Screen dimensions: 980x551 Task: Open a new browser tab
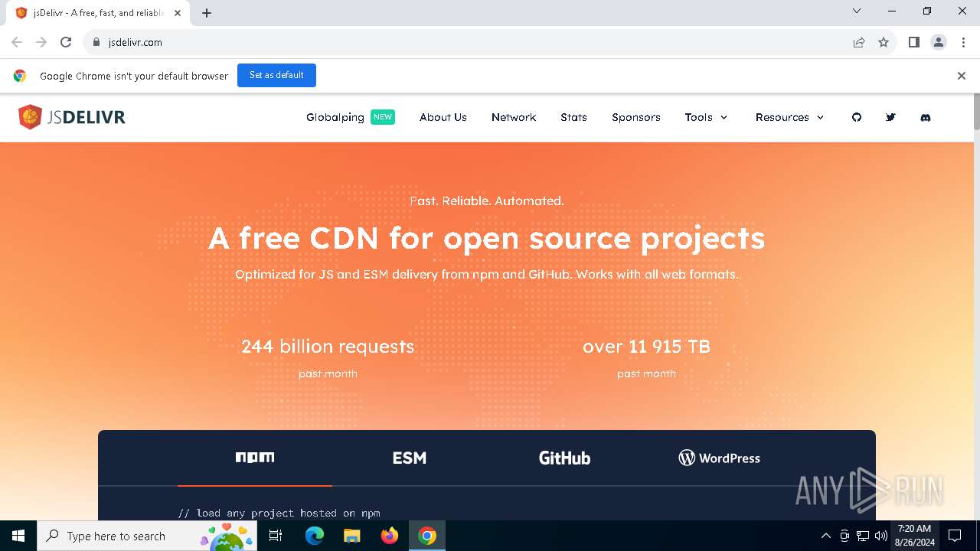click(206, 12)
